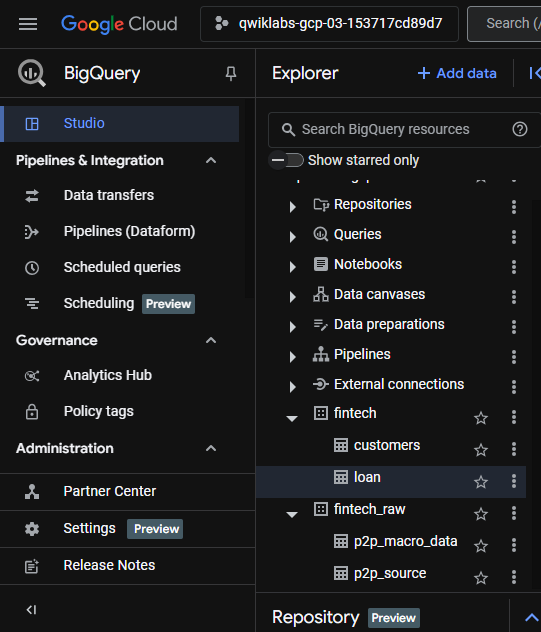Open the hamburger navigation menu

pyautogui.click(x=28, y=24)
